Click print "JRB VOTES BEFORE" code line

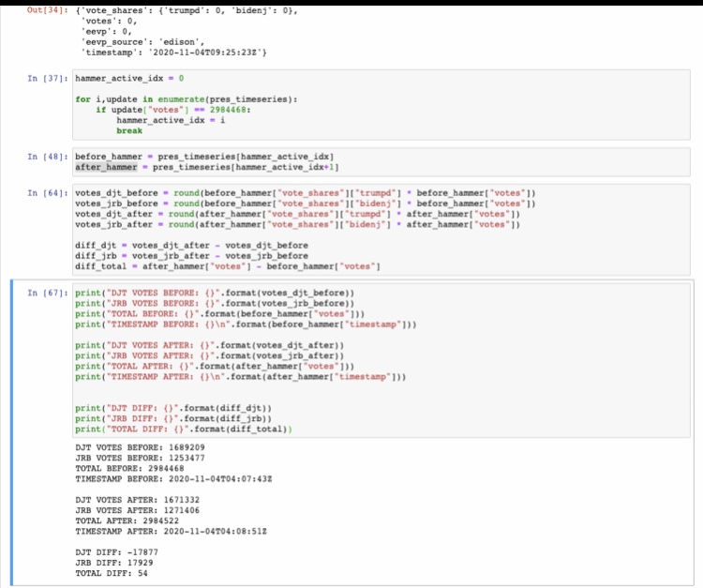(215, 304)
